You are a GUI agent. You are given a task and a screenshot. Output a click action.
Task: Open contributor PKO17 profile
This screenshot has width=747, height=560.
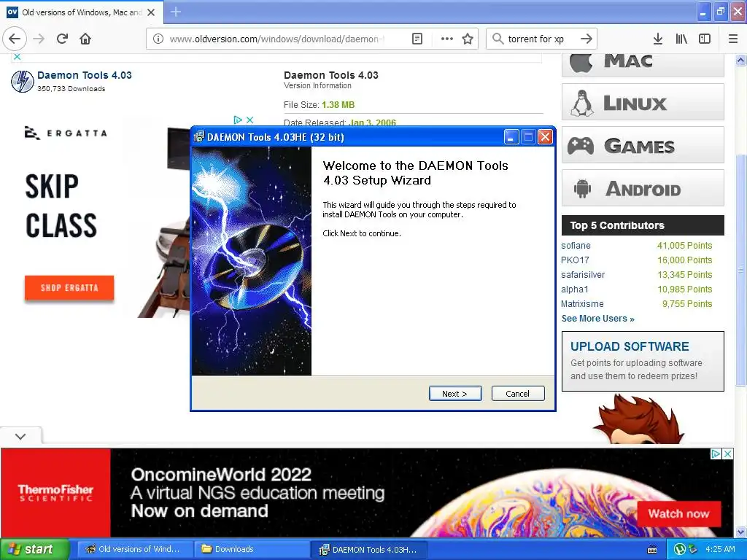coord(575,260)
